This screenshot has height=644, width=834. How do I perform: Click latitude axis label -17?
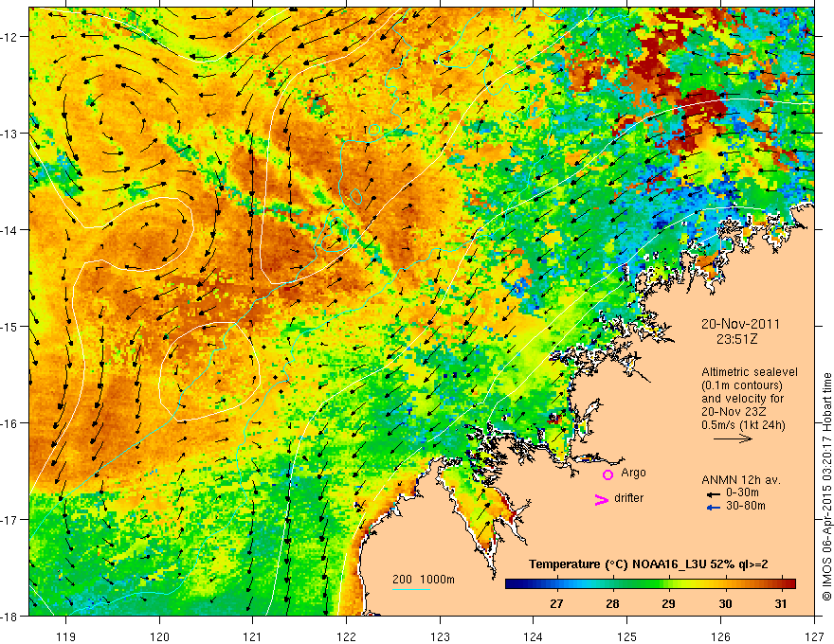pyautogui.click(x=9, y=519)
